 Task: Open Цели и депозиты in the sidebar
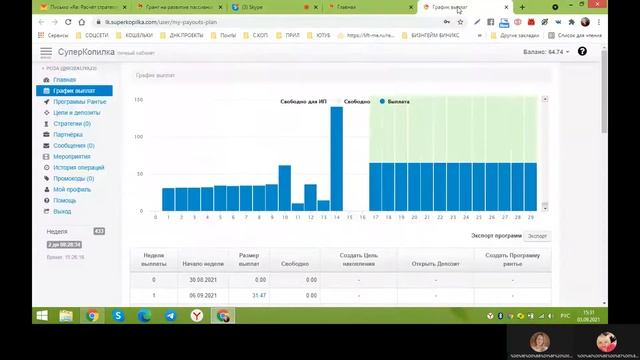77,113
